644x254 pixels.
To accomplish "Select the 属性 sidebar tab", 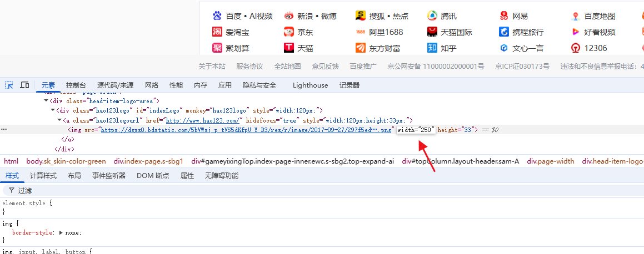I will [x=187, y=176].
